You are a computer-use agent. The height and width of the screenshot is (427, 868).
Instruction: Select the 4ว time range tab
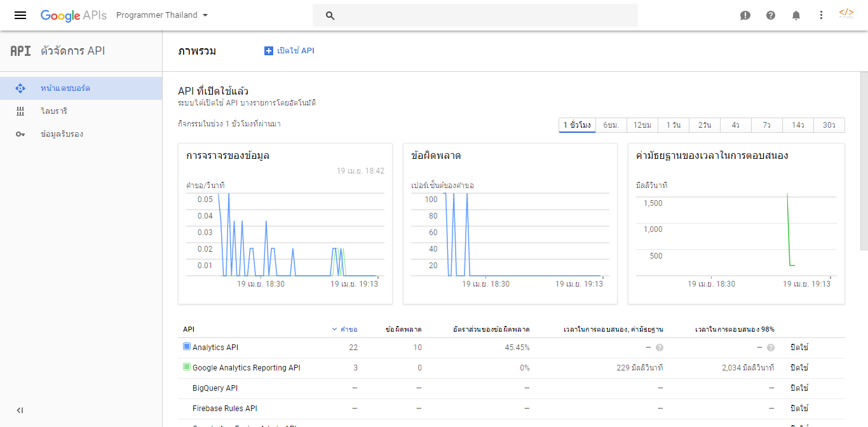click(736, 125)
